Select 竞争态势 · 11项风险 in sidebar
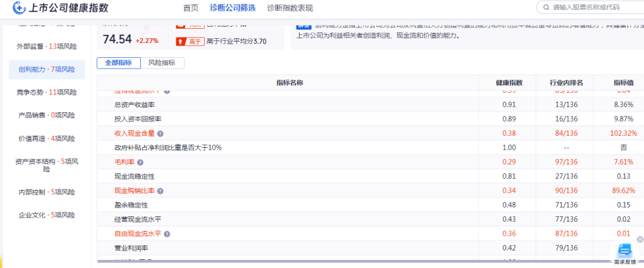 point(47,92)
